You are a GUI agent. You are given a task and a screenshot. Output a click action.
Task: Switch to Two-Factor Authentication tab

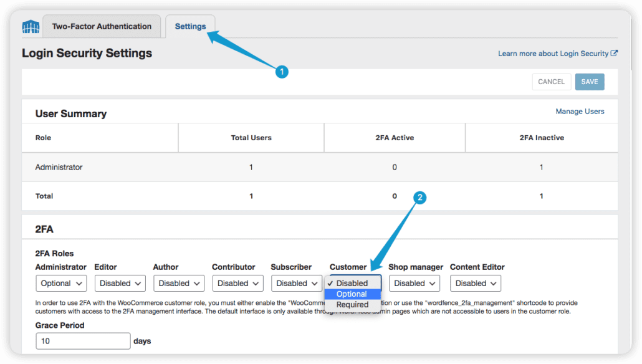[x=102, y=26]
